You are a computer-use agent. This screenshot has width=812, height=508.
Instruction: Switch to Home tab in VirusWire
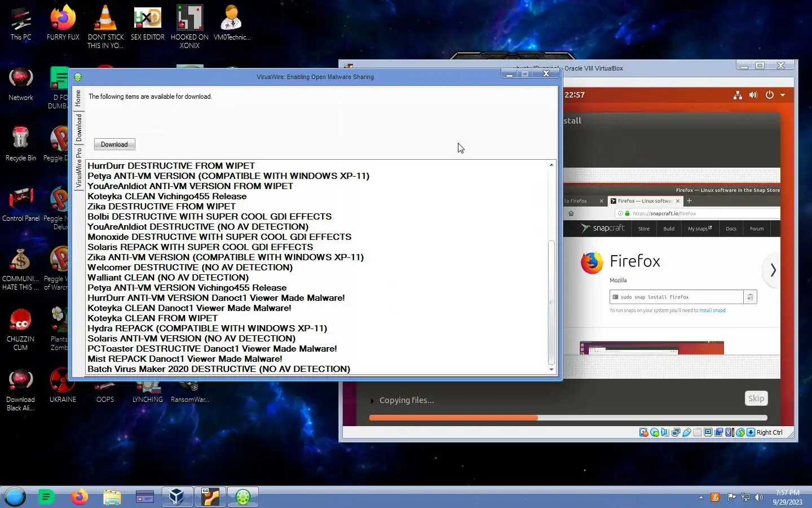point(78,98)
